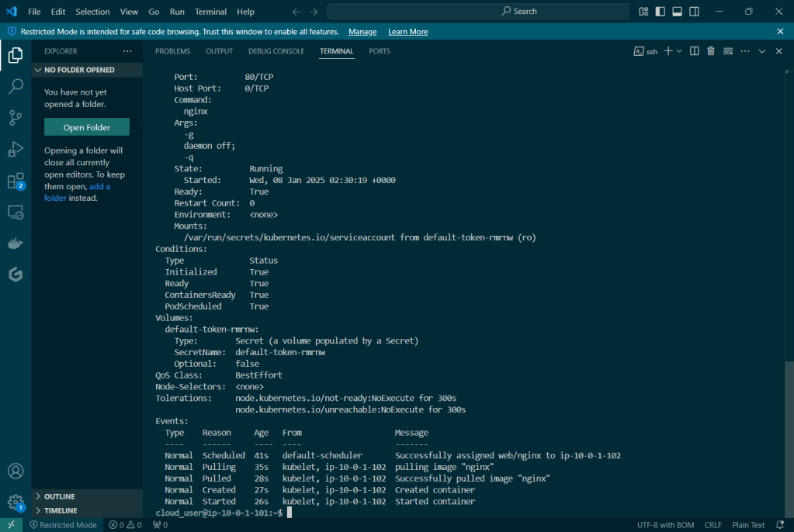Expand the OUTLINE section
Image resolution: width=794 pixels, height=532 pixels.
60,496
